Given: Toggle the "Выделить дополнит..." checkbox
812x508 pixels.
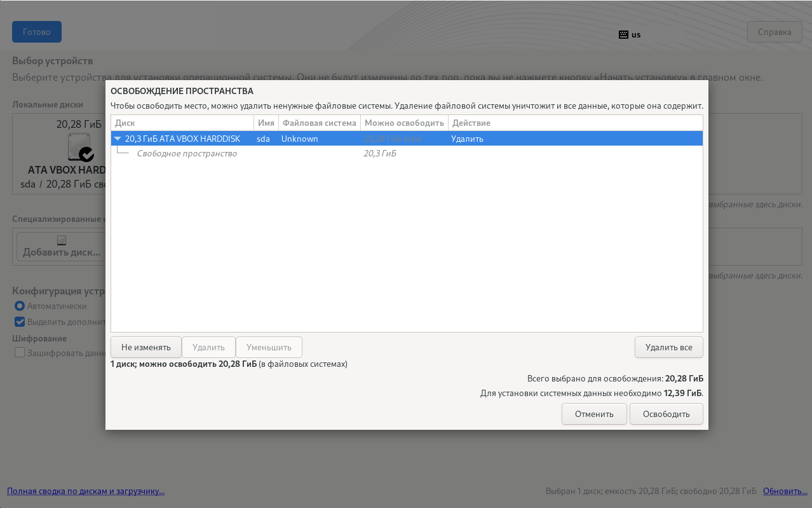Looking at the screenshot, I should (20, 322).
